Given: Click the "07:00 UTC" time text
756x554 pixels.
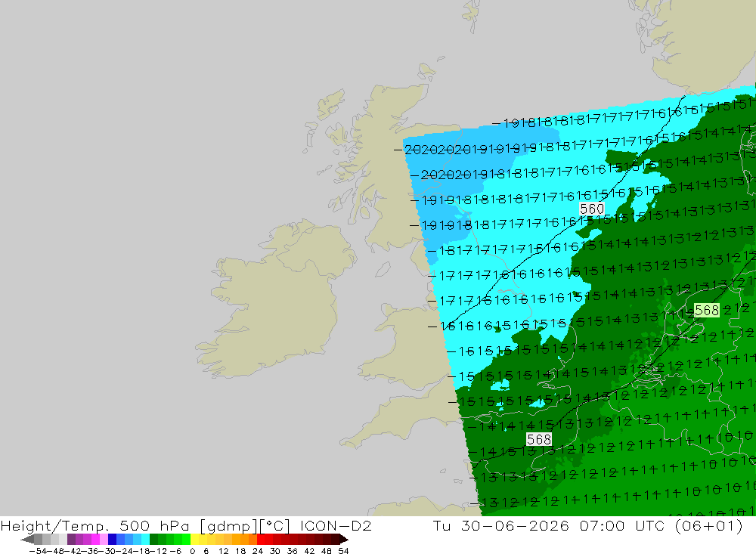Looking at the screenshot, I should [624, 525].
